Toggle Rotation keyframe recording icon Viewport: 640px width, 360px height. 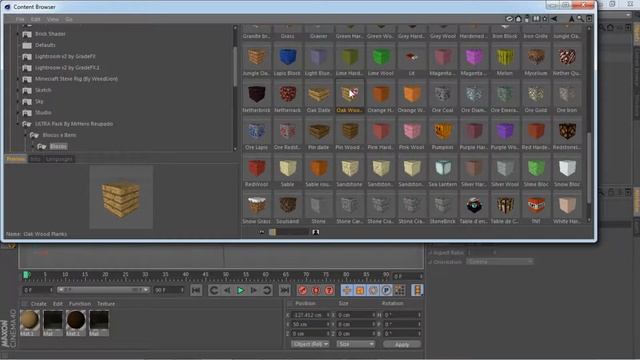tap(373, 290)
